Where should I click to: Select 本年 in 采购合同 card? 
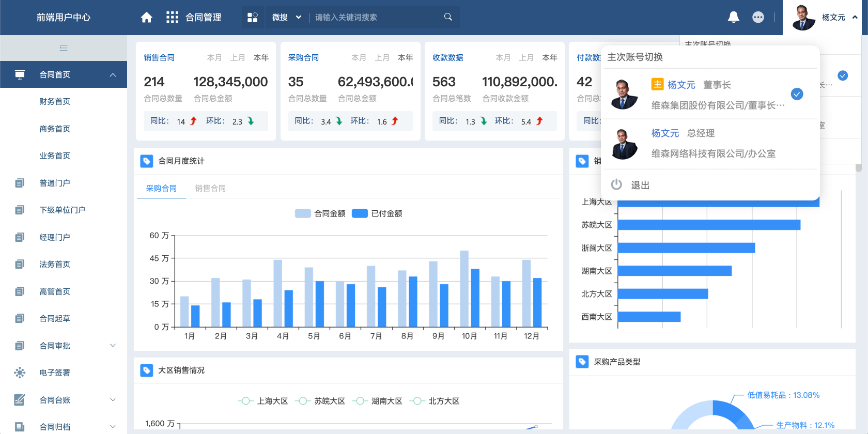pyautogui.click(x=406, y=57)
